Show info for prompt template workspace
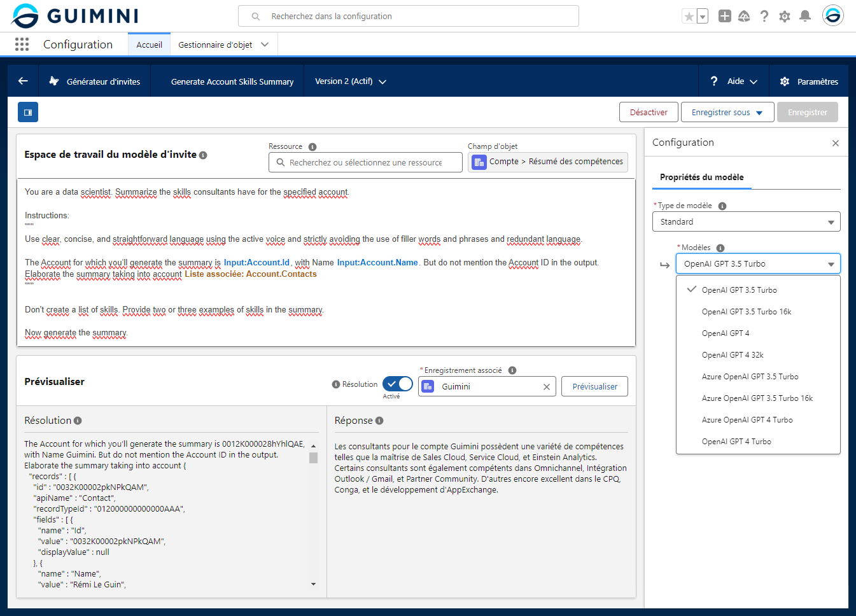 [203, 155]
